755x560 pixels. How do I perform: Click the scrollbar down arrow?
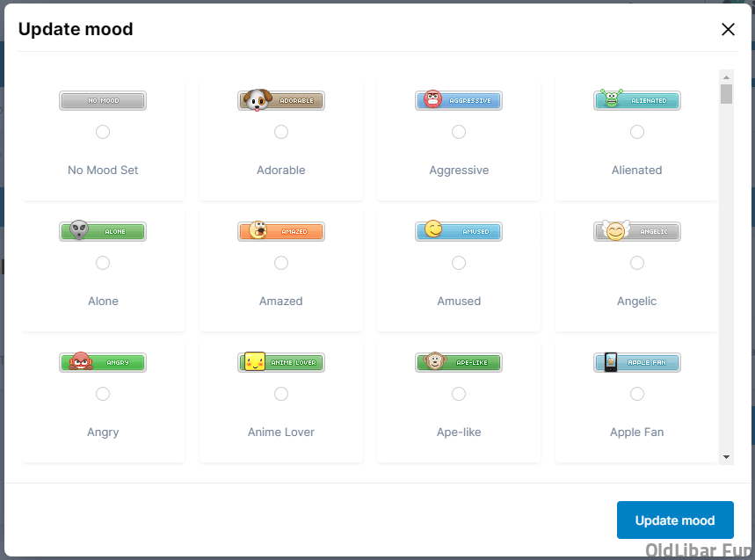point(726,457)
